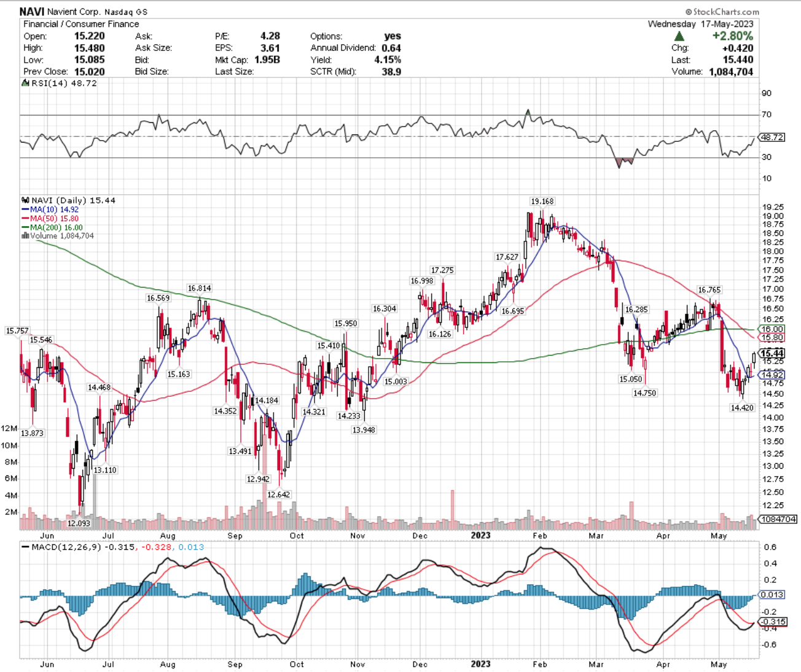Click the RSI current value tag 48.72
Image resolution: width=801 pixels, height=672 pixels.
[x=772, y=137]
